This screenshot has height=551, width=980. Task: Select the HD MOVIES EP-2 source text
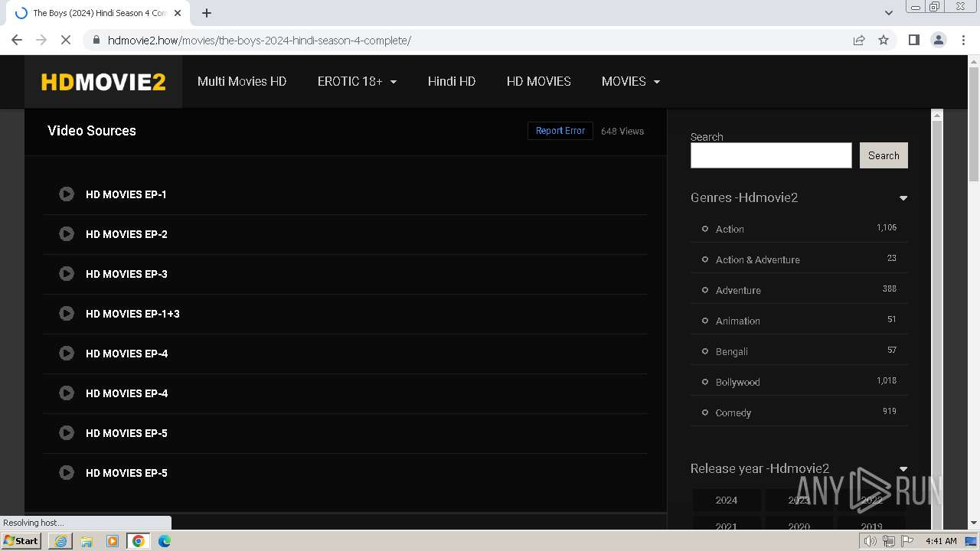pos(126,234)
